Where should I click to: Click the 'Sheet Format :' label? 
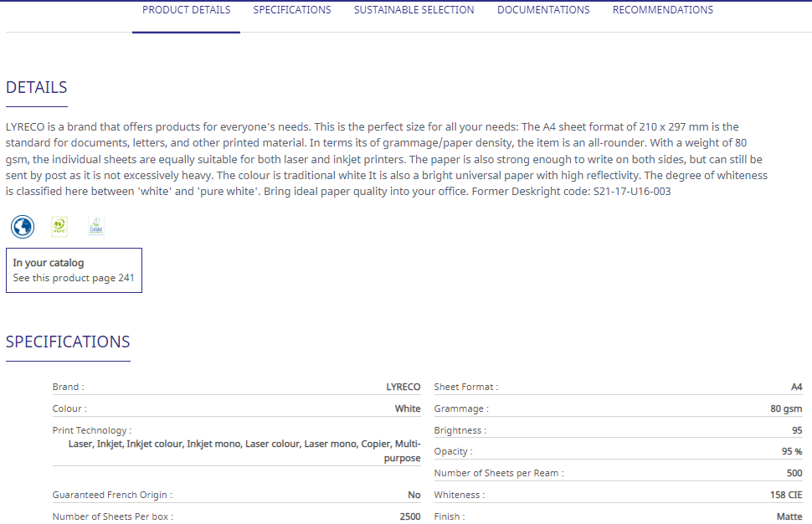(x=466, y=387)
